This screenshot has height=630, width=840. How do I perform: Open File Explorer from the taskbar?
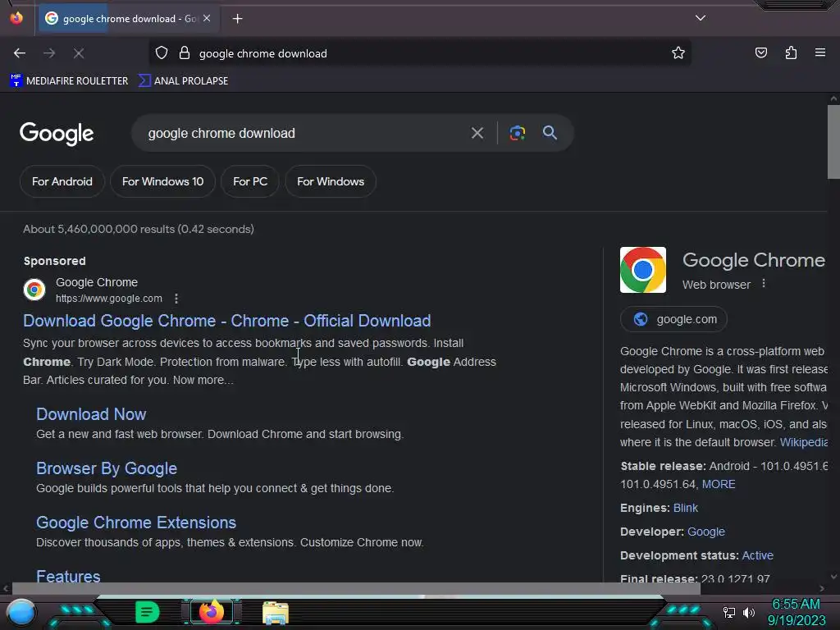click(x=276, y=612)
